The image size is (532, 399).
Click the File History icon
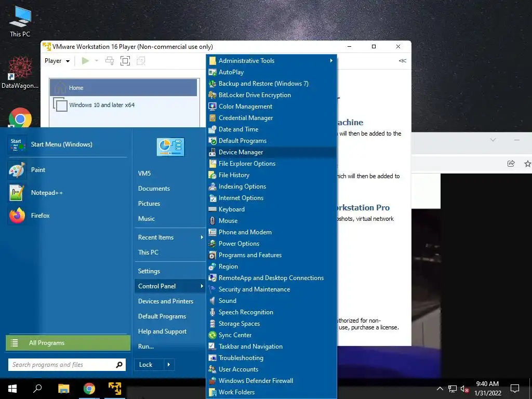click(212, 175)
